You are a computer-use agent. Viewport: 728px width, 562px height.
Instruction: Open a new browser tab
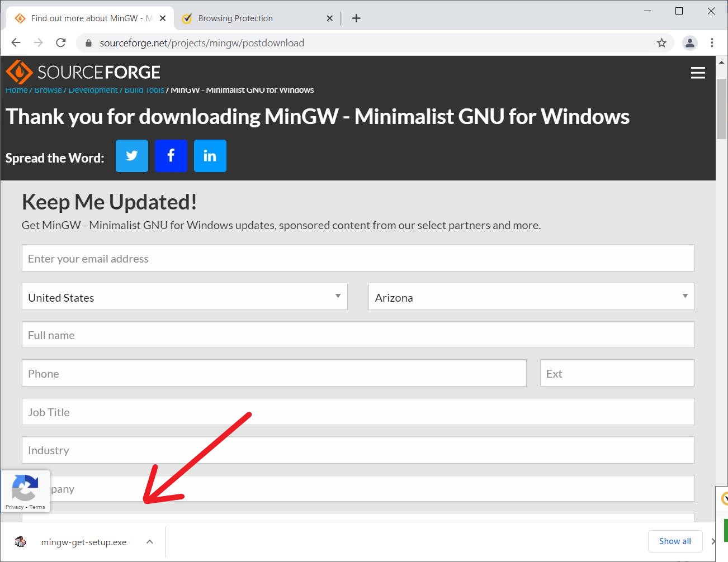356,18
